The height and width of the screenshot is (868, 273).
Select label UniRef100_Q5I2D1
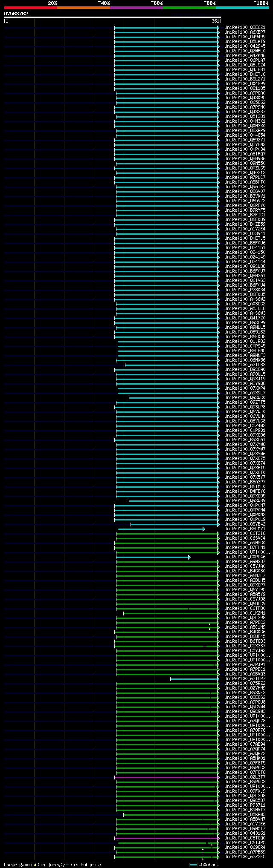[245, 116]
